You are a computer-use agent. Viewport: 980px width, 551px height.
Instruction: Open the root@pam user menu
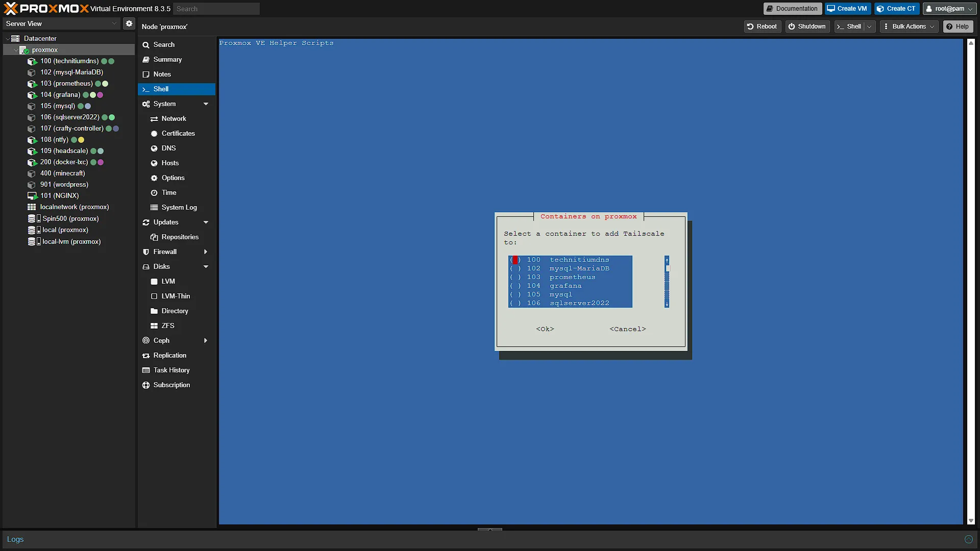(949, 9)
